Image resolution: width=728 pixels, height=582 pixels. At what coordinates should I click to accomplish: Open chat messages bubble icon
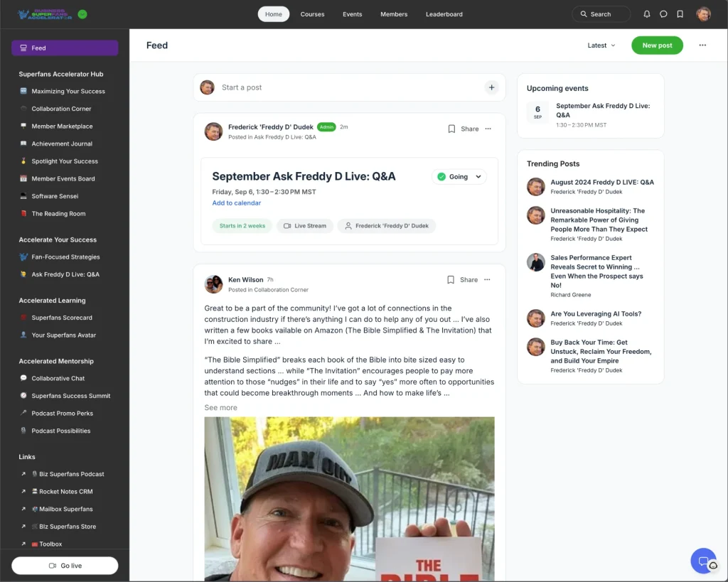tap(663, 14)
